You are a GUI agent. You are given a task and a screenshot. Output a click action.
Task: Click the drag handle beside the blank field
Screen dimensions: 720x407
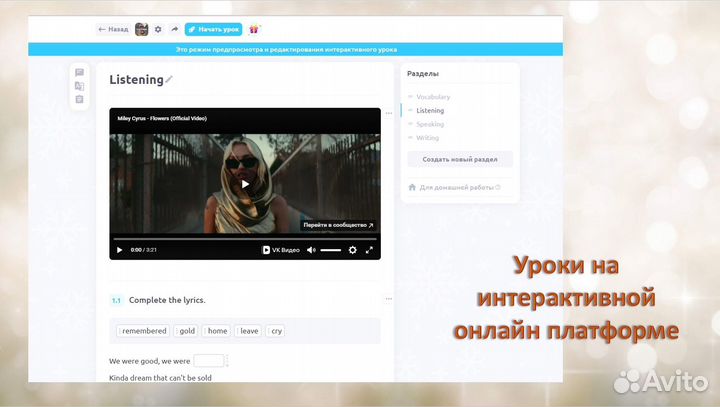tap(227, 361)
